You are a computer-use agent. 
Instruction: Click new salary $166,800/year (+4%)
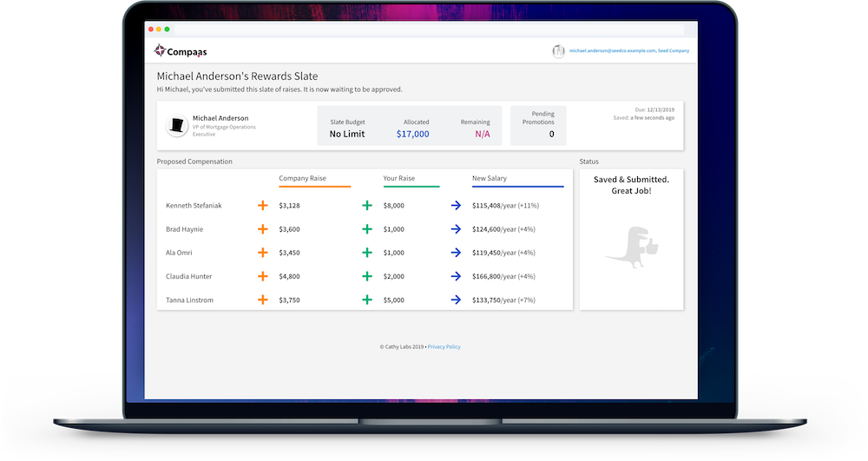[x=503, y=276]
